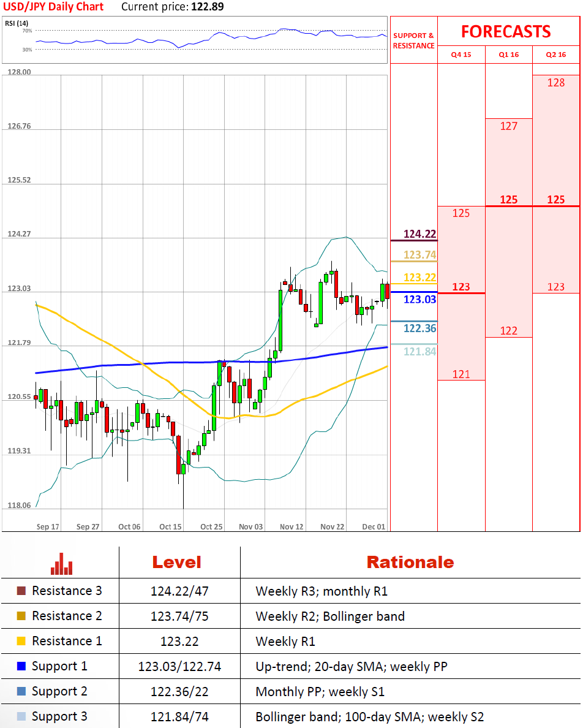Select the Q1 16 forecast column header
The height and width of the screenshot is (728, 583).
pos(508,55)
